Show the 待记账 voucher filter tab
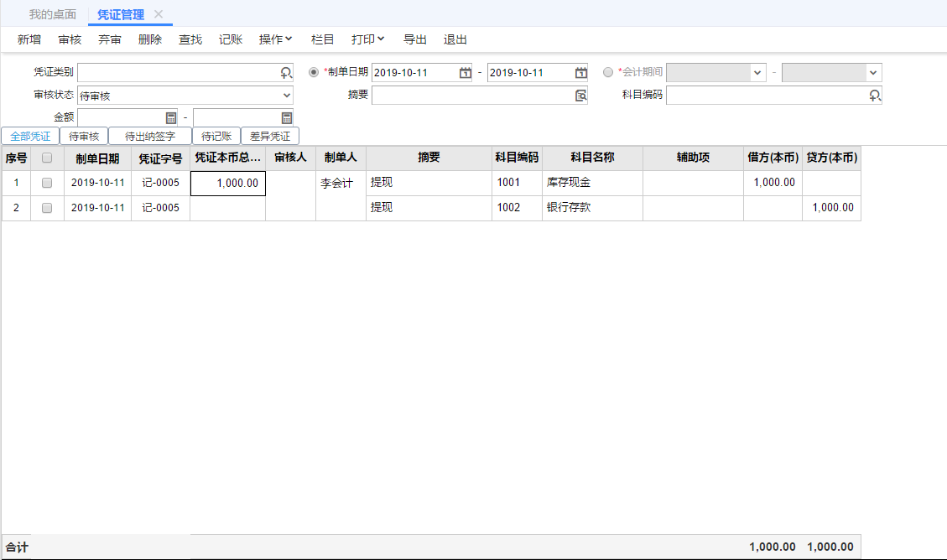Viewport: 947px width, 560px height. pos(216,136)
